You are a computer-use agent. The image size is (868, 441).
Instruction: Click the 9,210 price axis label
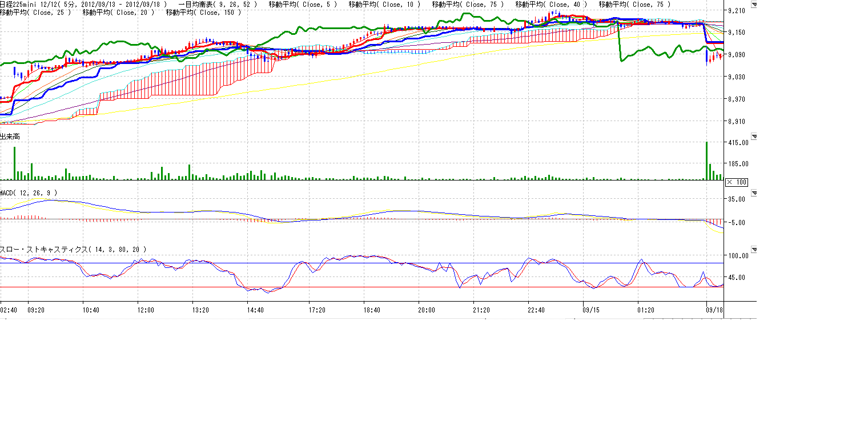click(737, 10)
